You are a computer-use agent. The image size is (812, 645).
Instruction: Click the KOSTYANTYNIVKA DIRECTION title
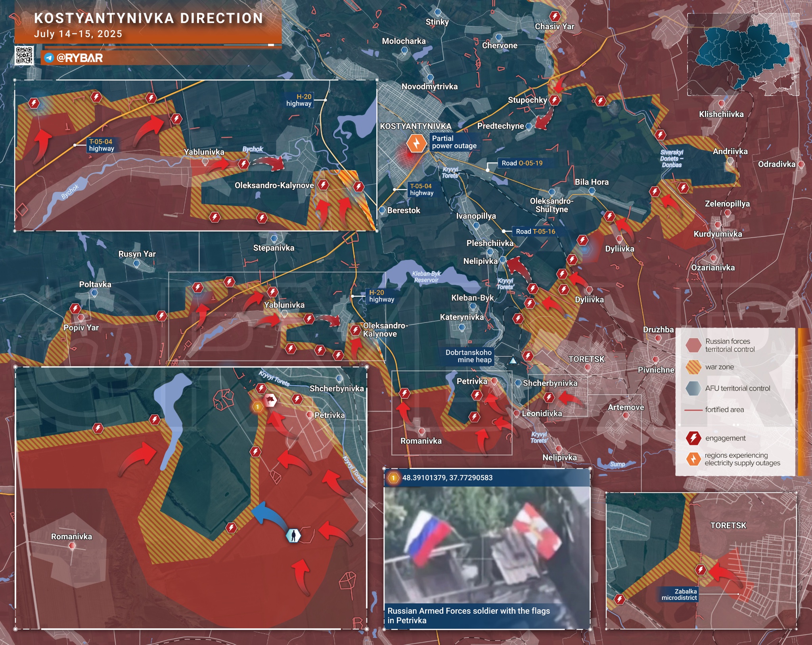click(149, 18)
